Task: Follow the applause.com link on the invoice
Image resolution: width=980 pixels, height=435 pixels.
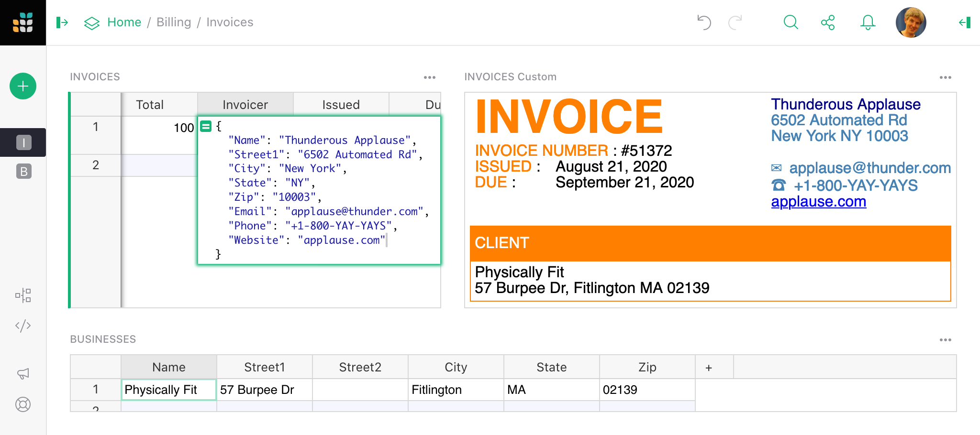Action: (819, 202)
